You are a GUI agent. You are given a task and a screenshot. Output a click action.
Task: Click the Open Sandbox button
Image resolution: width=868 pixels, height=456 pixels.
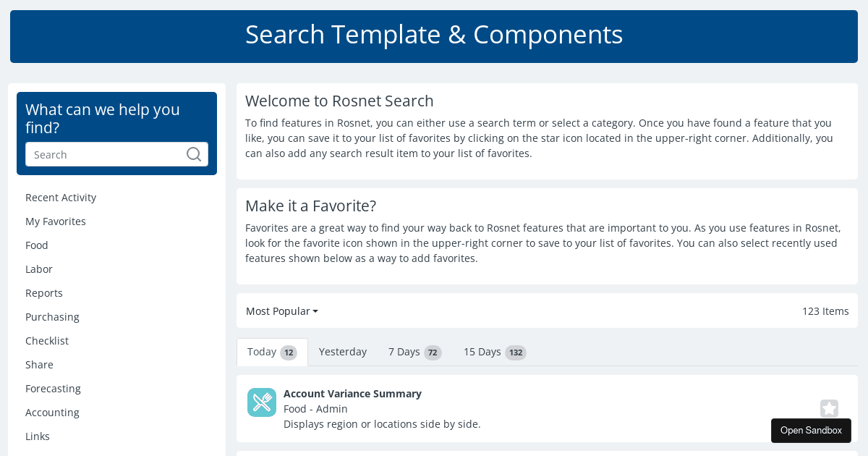coord(811,431)
